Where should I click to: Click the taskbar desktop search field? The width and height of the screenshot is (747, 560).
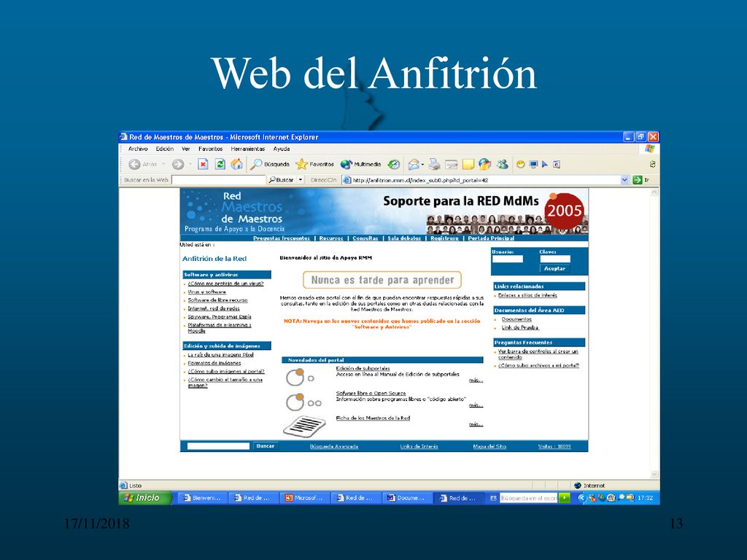(x=528, y=498)
